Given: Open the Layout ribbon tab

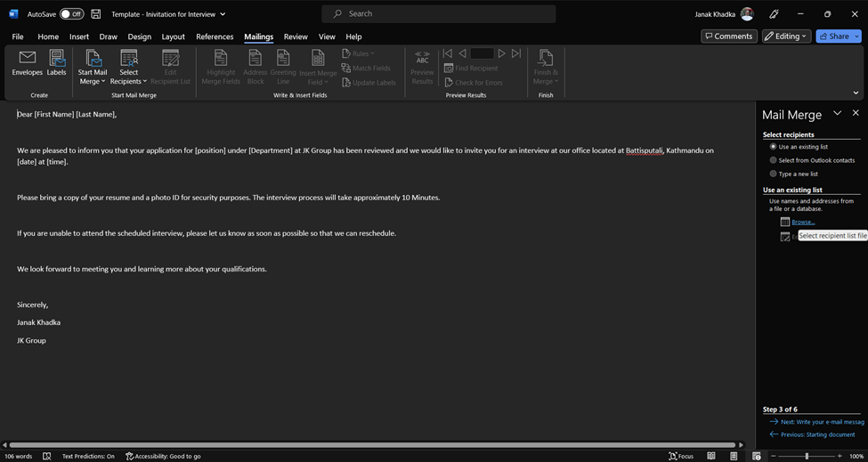Looking at the screenshot, I should [173, 36].
